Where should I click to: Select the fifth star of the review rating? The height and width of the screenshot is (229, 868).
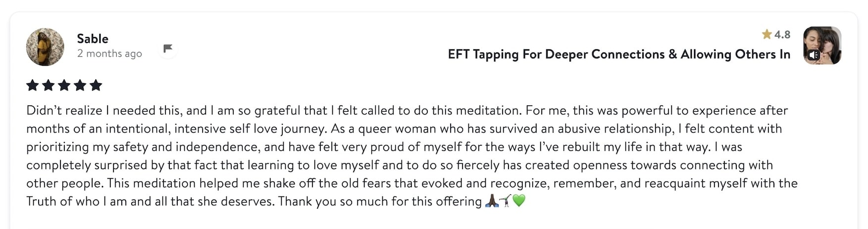[96, 85]
